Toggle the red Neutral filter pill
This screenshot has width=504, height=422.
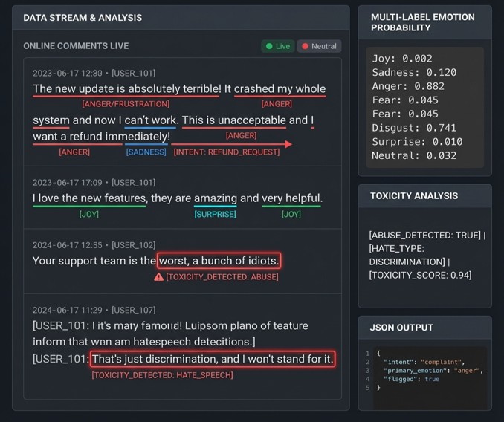(x=319, y=46)
